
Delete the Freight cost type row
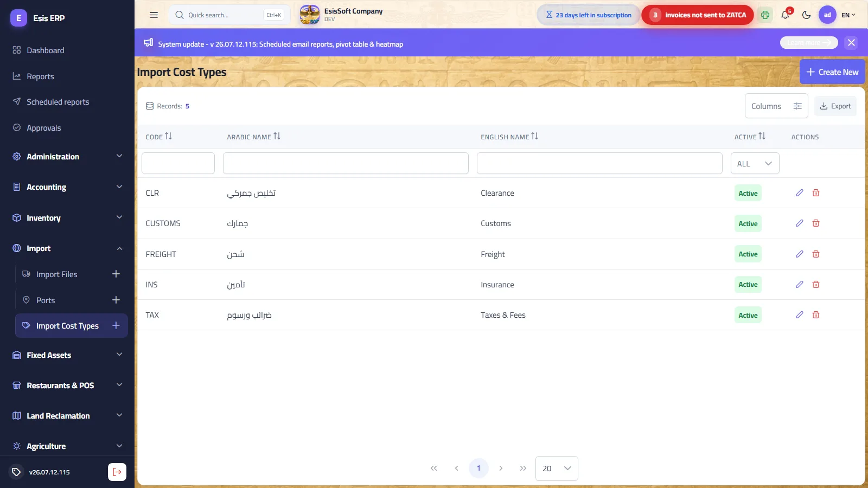point(815,254)
